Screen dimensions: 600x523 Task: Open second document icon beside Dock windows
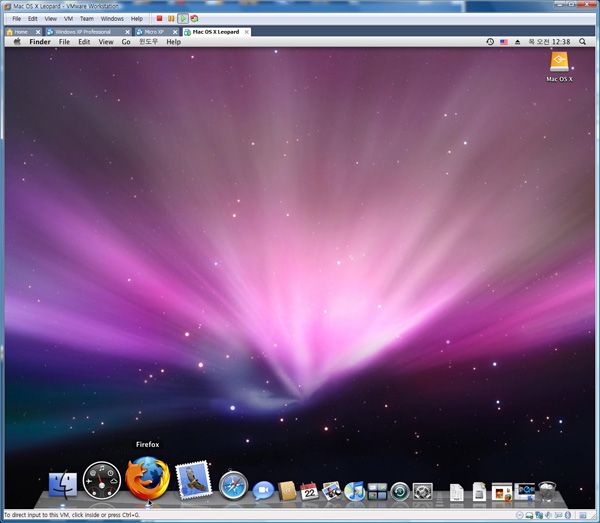click(479, 492)
